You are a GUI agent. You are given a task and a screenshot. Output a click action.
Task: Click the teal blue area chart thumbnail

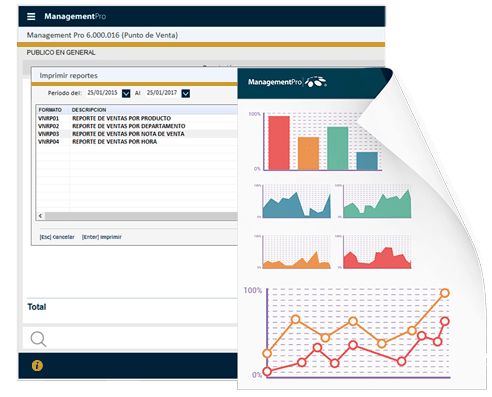(297, 201)
